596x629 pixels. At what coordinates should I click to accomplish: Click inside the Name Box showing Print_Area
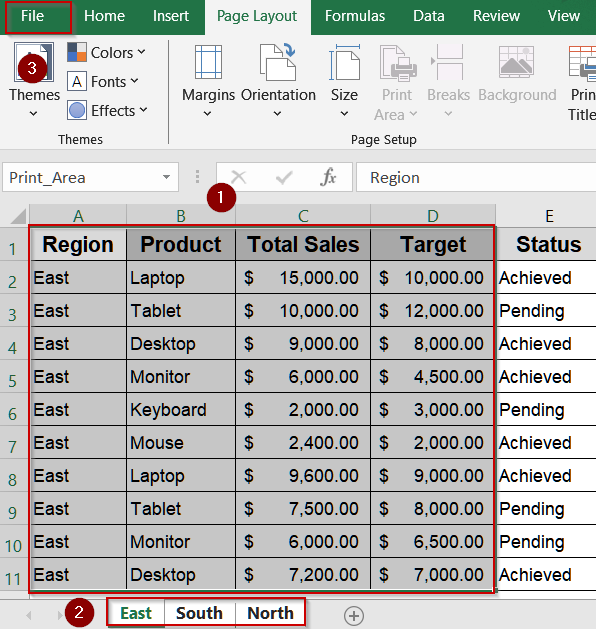click(x=80, y=177)
